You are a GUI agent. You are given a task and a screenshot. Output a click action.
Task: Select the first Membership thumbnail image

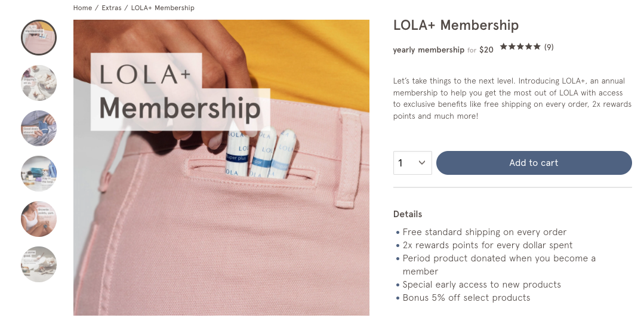click(x=39, y=38)
